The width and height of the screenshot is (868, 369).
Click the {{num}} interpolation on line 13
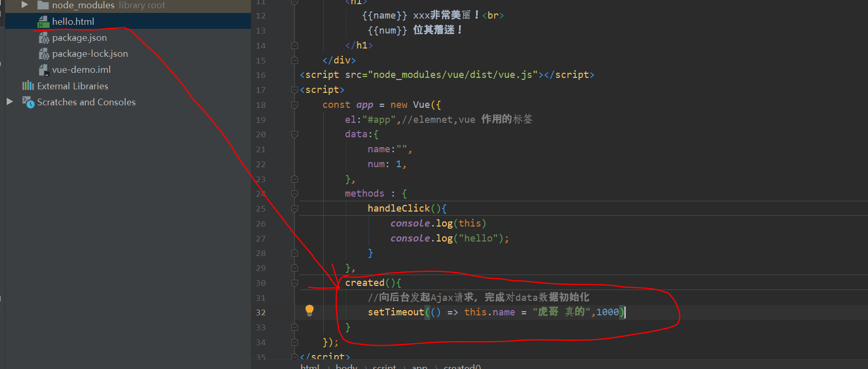point(387,30)
